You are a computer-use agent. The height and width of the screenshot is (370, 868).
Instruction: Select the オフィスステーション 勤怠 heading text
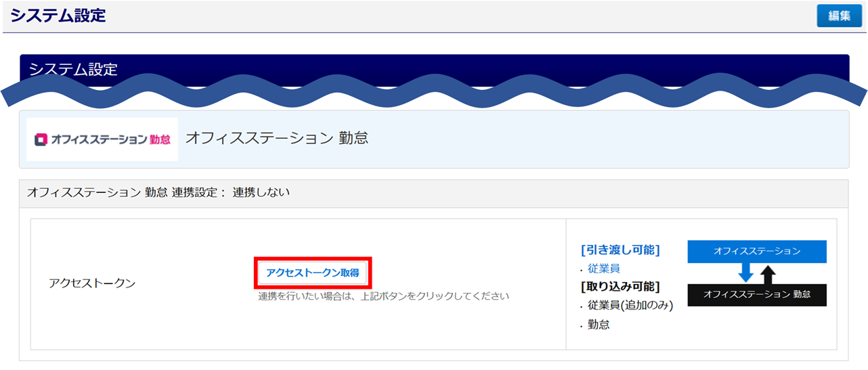coord(277,139)
